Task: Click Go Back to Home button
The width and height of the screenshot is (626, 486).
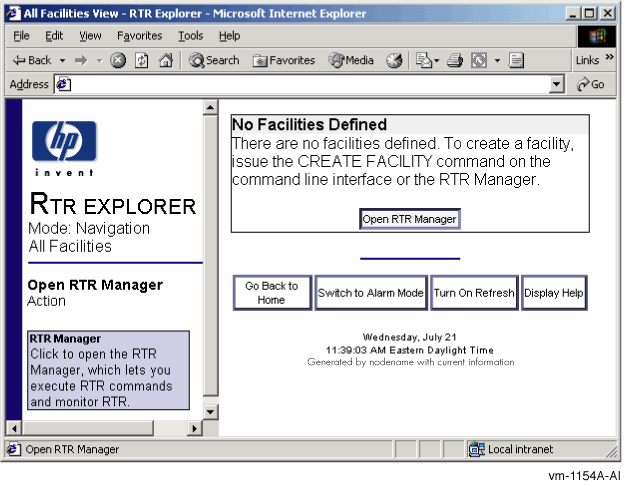Action: click(x=272, y=293)
